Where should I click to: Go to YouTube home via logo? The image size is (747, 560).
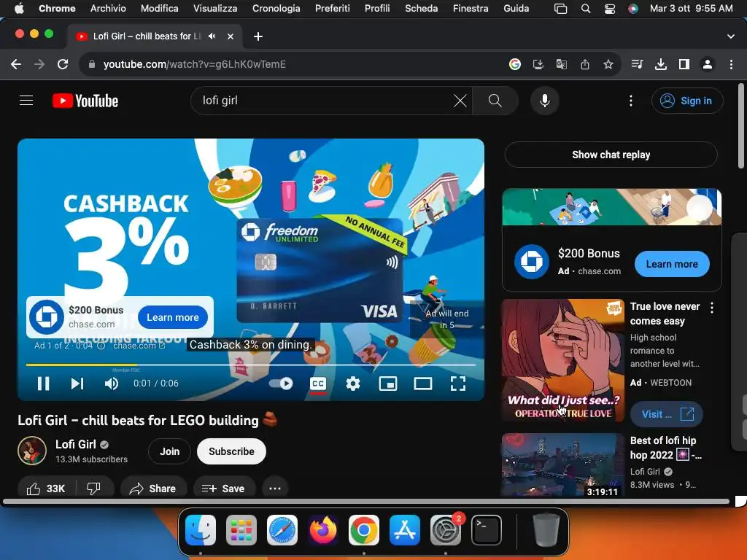pos(85,101)
